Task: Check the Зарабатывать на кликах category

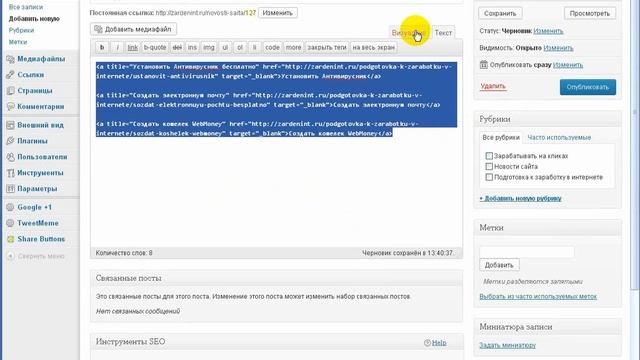Action: (x=489, y=156)
